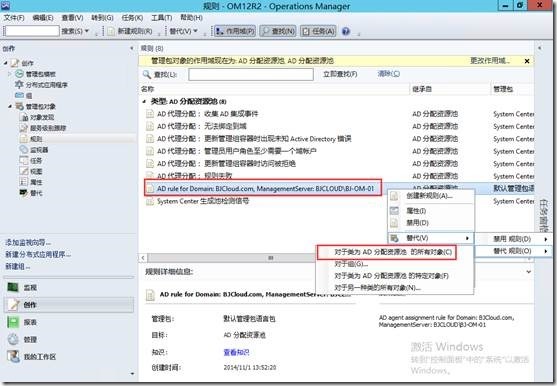This screenshot has height=386, width=557.
Task: Click icon of System Center 生成池检测信号 row
Action: click(150, 201)
